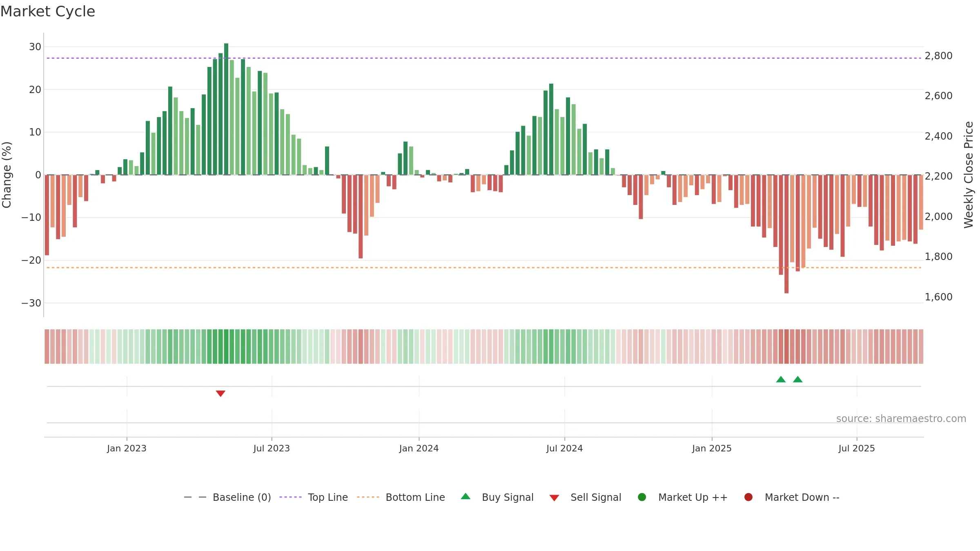
Task: Click the Change (%) axis title
Action: pyautogui.click(x=7, y=175)
